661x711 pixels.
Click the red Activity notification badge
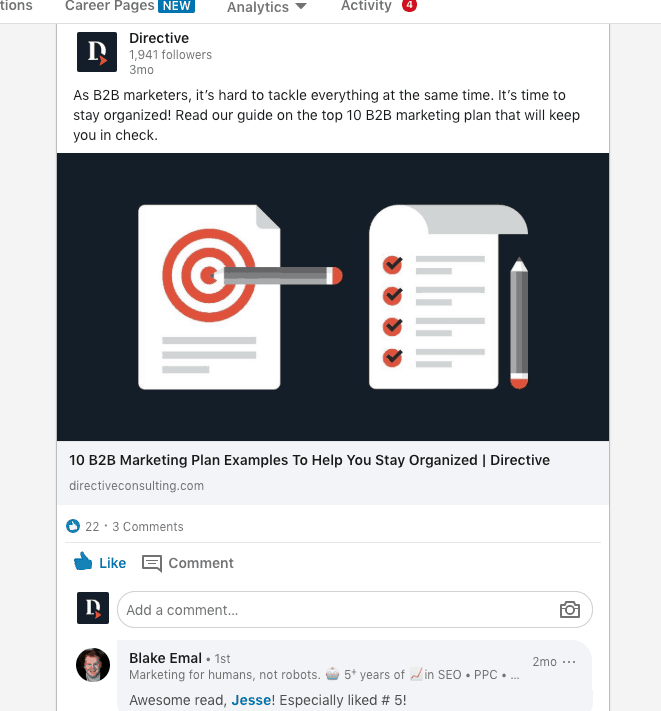point(409,5)
